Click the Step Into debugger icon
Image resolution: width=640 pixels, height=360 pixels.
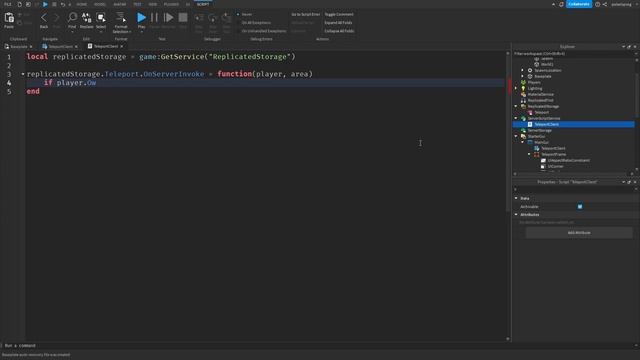coord(199,18)
